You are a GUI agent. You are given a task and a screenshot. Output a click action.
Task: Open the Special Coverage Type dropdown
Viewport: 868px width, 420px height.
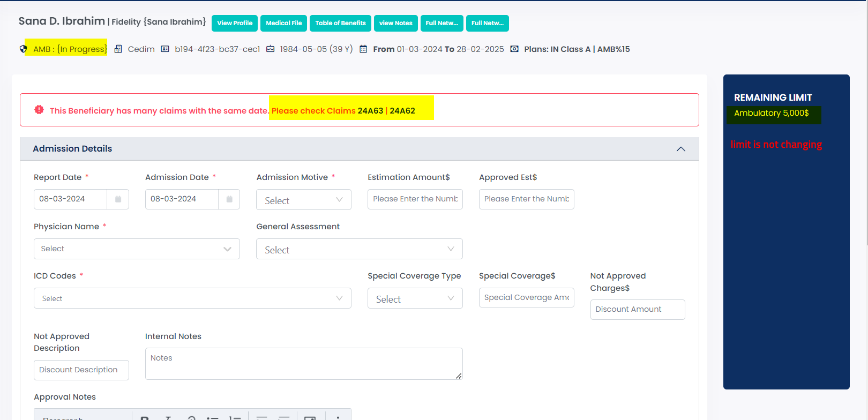pos(415,299)
